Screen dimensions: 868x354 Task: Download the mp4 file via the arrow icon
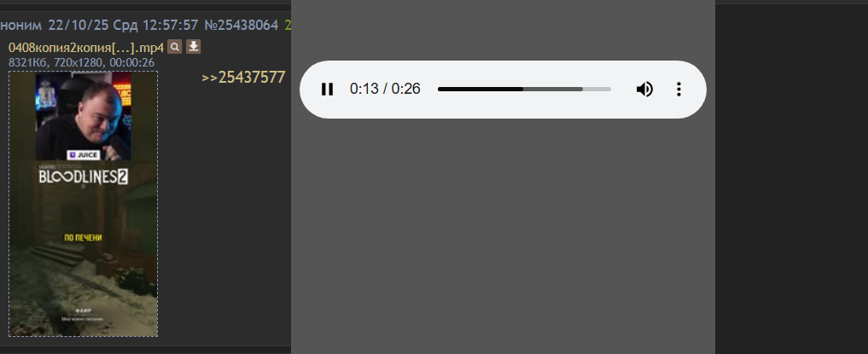click(193, 46)
